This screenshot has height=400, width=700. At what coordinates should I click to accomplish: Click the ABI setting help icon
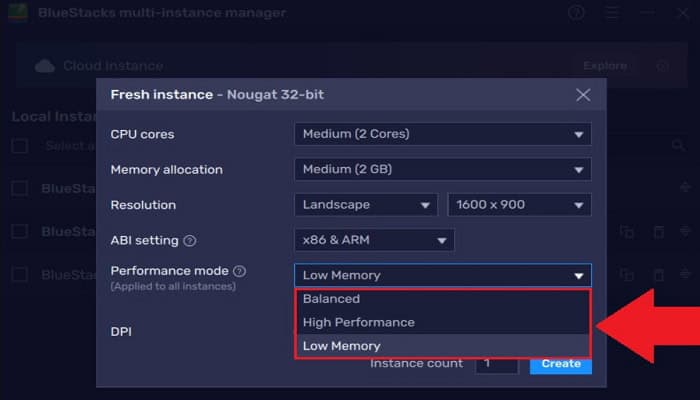pos(190,241)
